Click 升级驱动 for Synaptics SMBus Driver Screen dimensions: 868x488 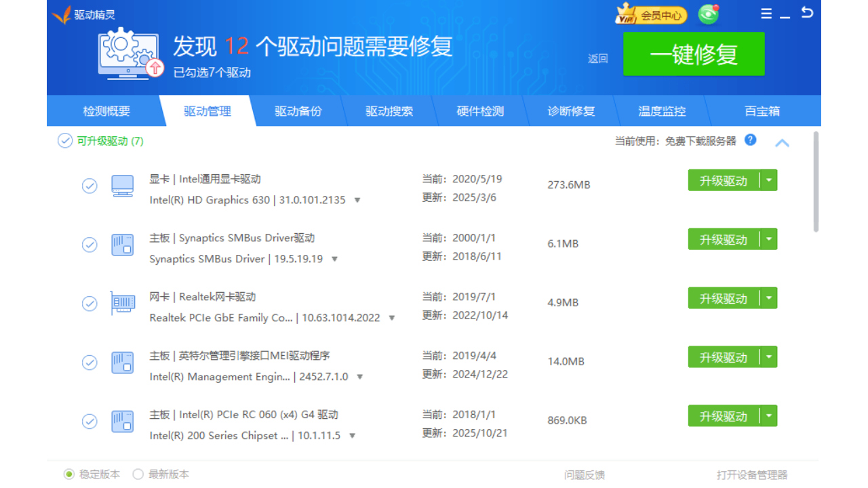click(x=724, y=239)
